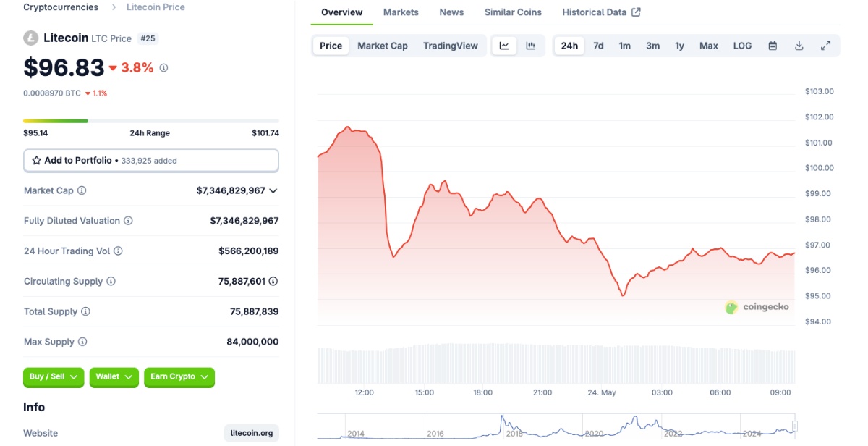Expand the chart to fullscreen

pyautogui.click(x=825, y=46)
